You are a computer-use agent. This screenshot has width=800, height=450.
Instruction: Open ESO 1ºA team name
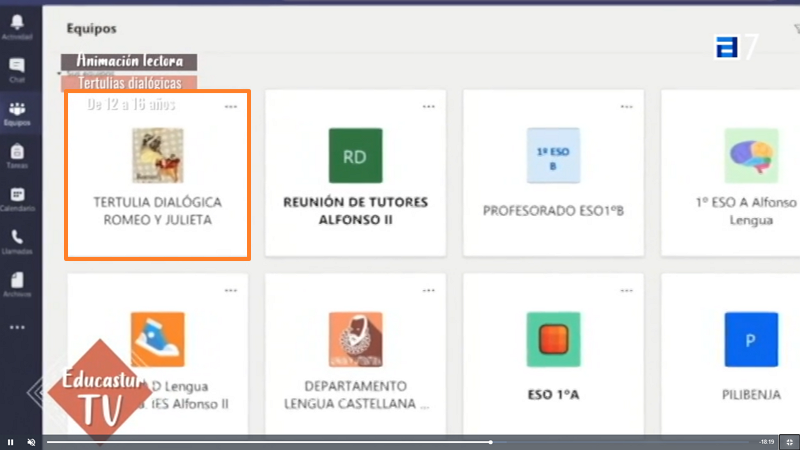(554, 394)
